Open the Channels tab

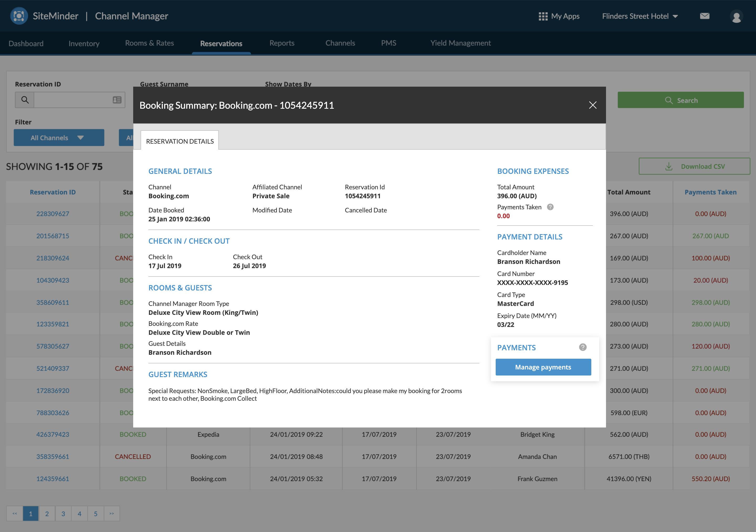340,43
